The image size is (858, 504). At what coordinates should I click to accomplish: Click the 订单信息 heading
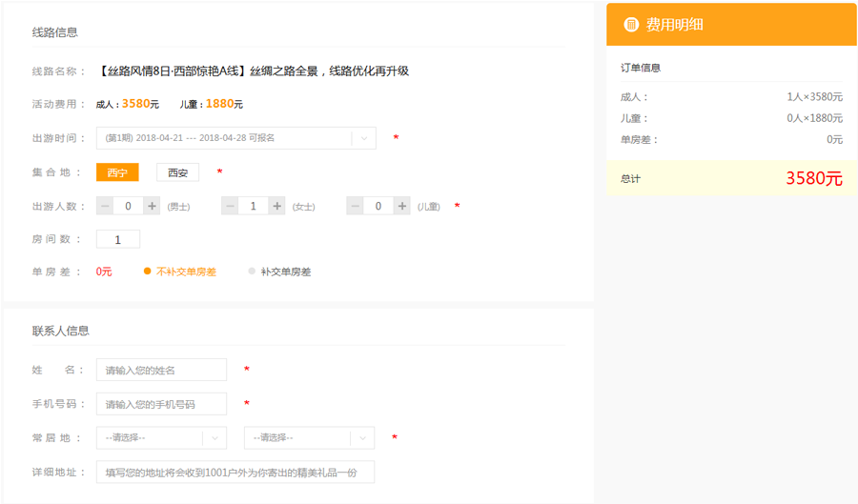[641, 68]
